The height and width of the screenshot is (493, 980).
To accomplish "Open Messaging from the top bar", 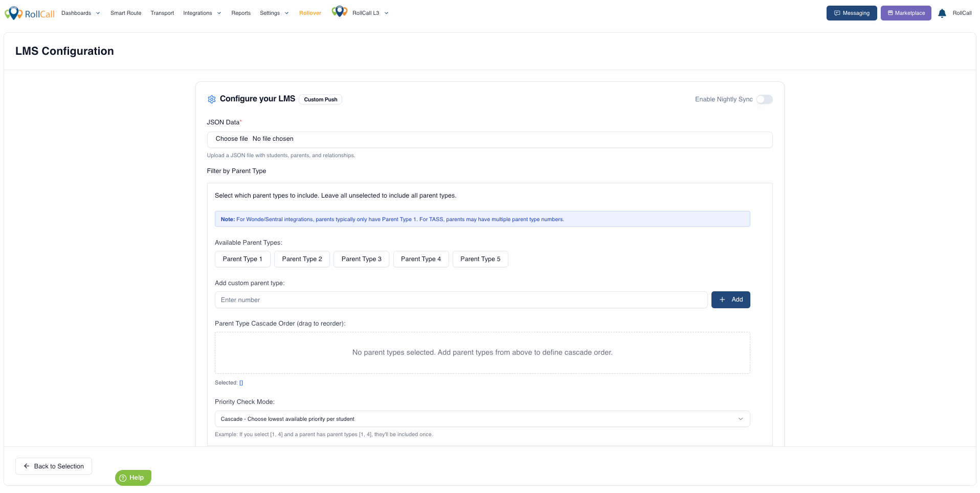I will [x=852, y=13].
